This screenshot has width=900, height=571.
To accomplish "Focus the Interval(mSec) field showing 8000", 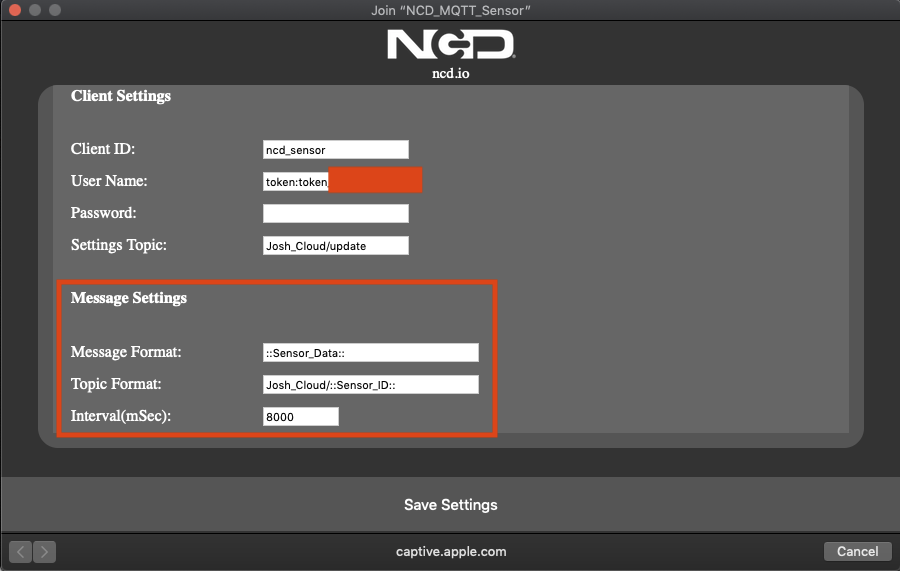I will click(x=301, y=417).
